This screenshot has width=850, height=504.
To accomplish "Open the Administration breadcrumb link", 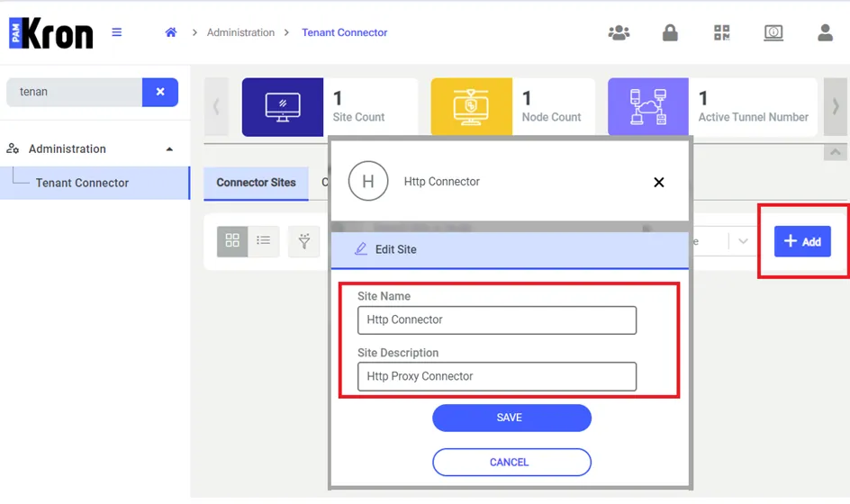I will coord(240,32).
